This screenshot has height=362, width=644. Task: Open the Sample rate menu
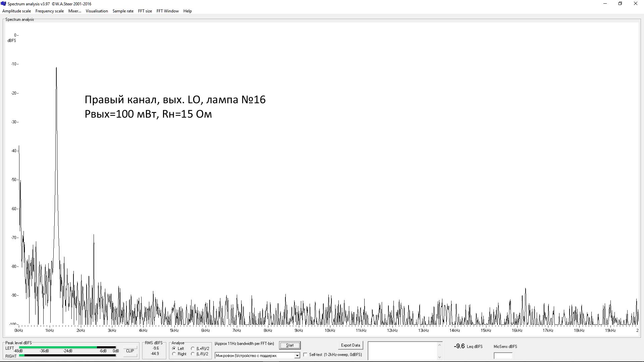pyautogui.click(x=123, y=11)
